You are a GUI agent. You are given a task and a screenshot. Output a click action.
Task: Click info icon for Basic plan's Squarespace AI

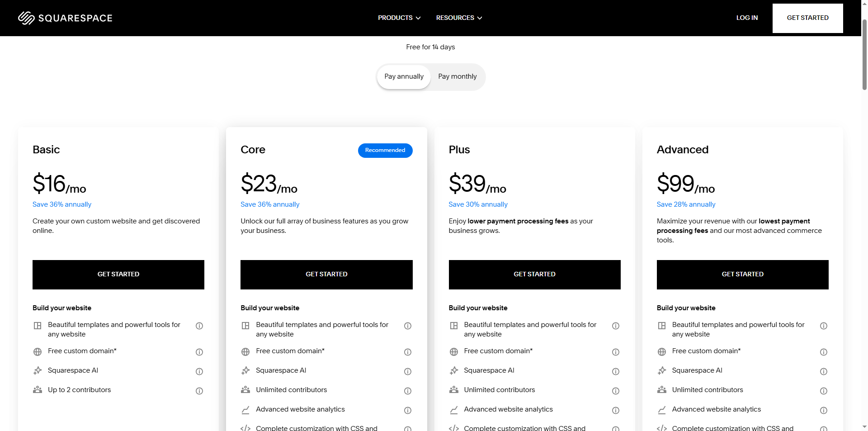pyautogui.click(x=199, y=371)
